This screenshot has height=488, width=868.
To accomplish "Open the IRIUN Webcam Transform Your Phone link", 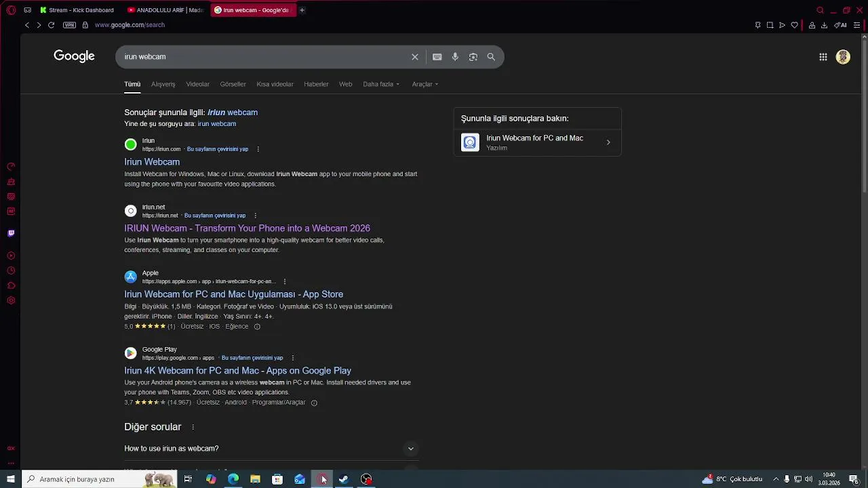I will (247, 228).
